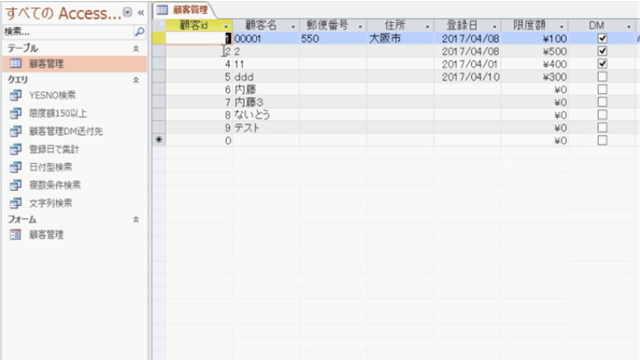Open the YESNO検索 query icon
The image size is (640, 360).
tap(16, 95)
